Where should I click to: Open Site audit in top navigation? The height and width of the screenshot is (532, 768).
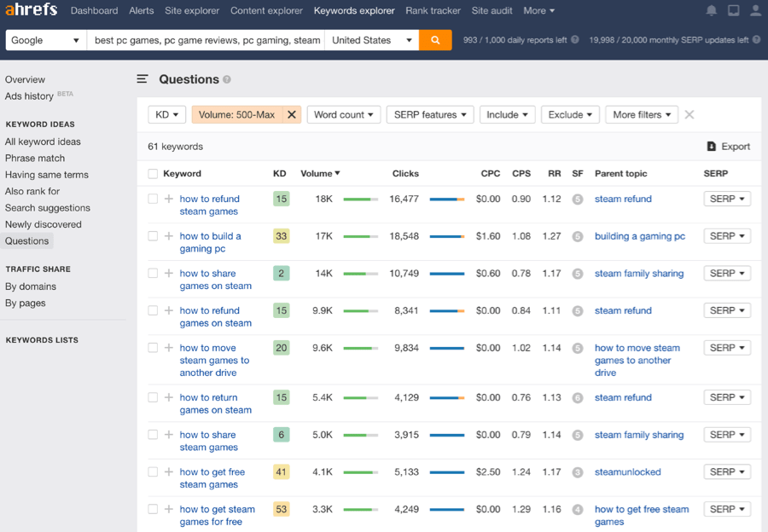tap(492, 10)
